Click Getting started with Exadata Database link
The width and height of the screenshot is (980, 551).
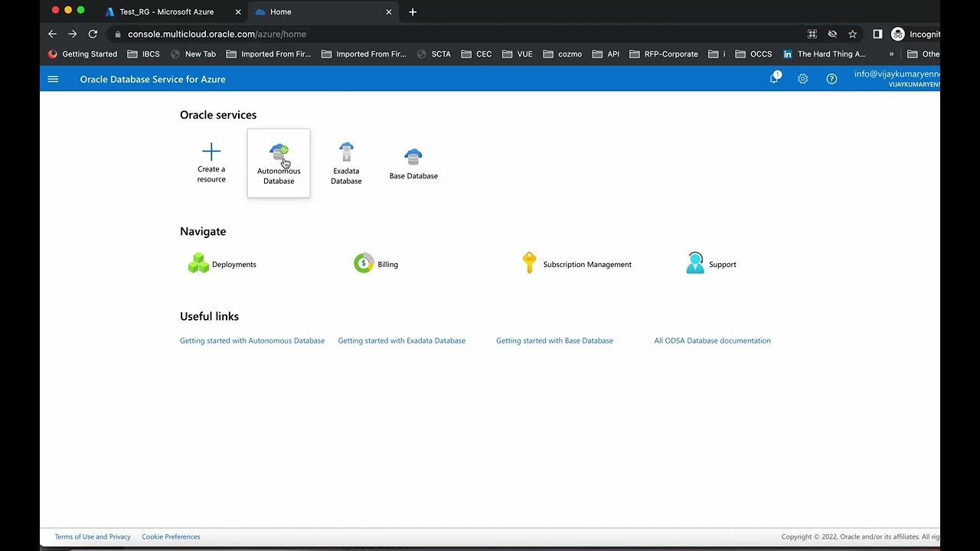[401, 341]
